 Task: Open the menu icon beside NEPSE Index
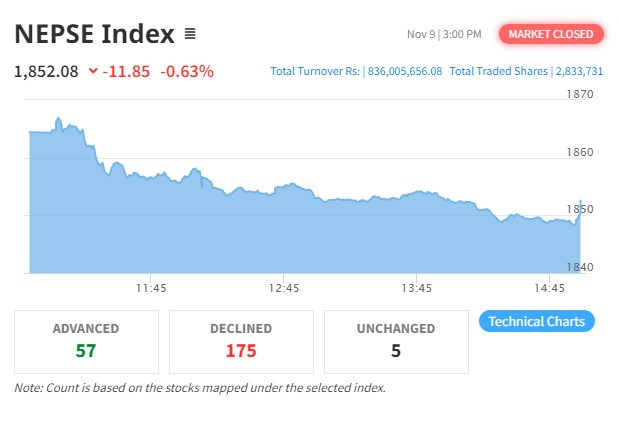point(190,34)
